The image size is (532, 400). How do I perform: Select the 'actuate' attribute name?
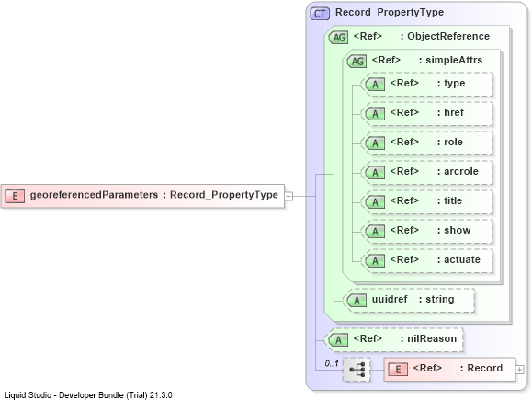pos(462,259)
